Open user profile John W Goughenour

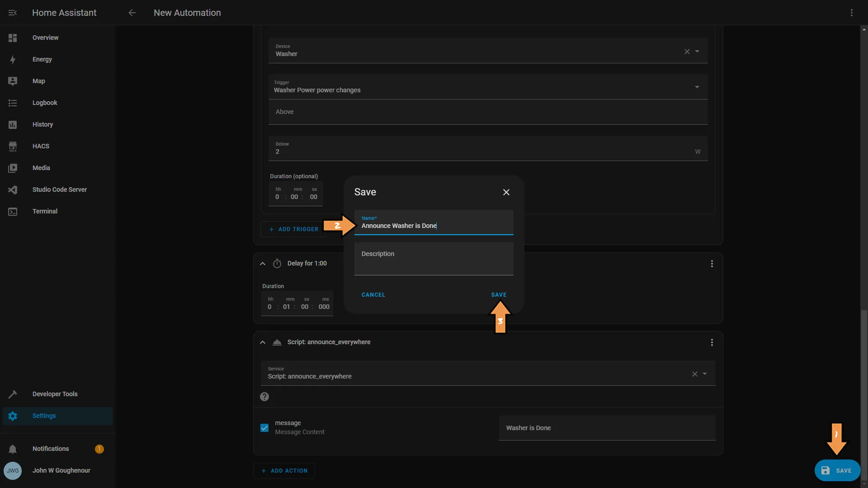tap(57, 470)
